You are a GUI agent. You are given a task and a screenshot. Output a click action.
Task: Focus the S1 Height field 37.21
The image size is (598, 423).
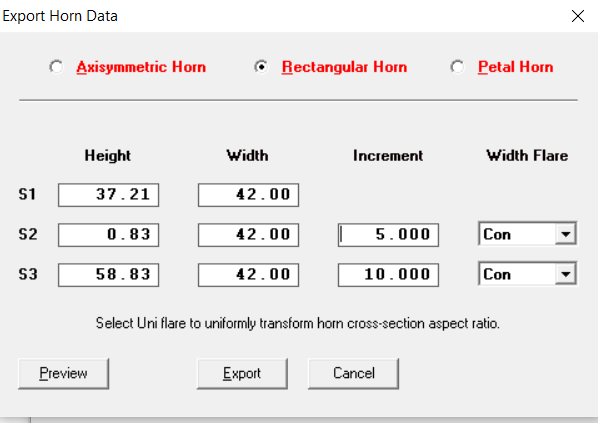point(108,195)
